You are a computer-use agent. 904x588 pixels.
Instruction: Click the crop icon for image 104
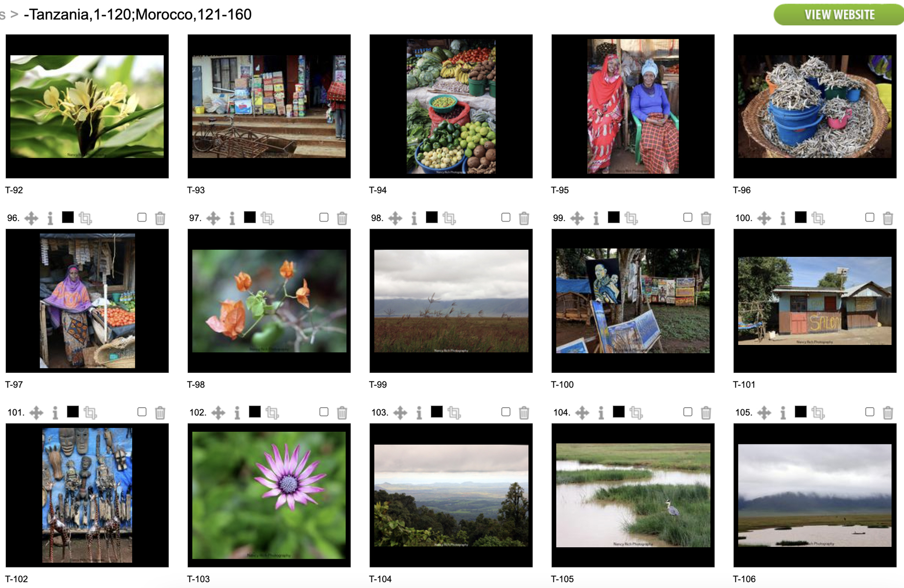pos(636,413)
